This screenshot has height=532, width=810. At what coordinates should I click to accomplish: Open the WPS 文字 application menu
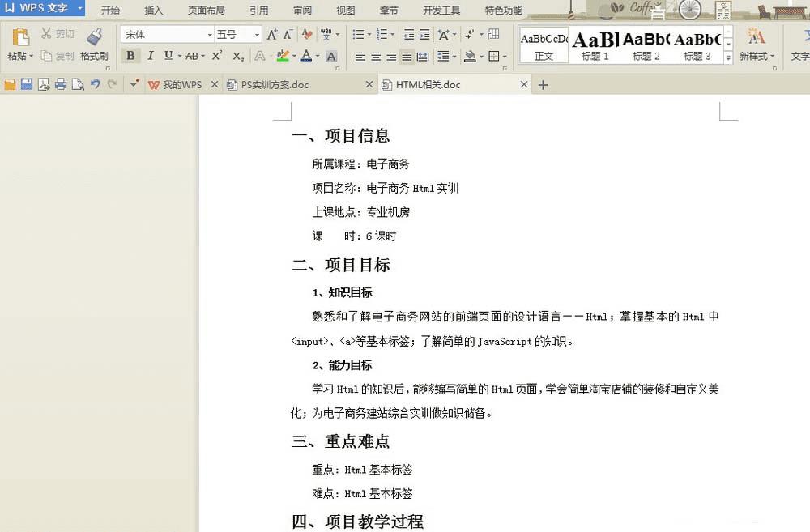[42, 8]
